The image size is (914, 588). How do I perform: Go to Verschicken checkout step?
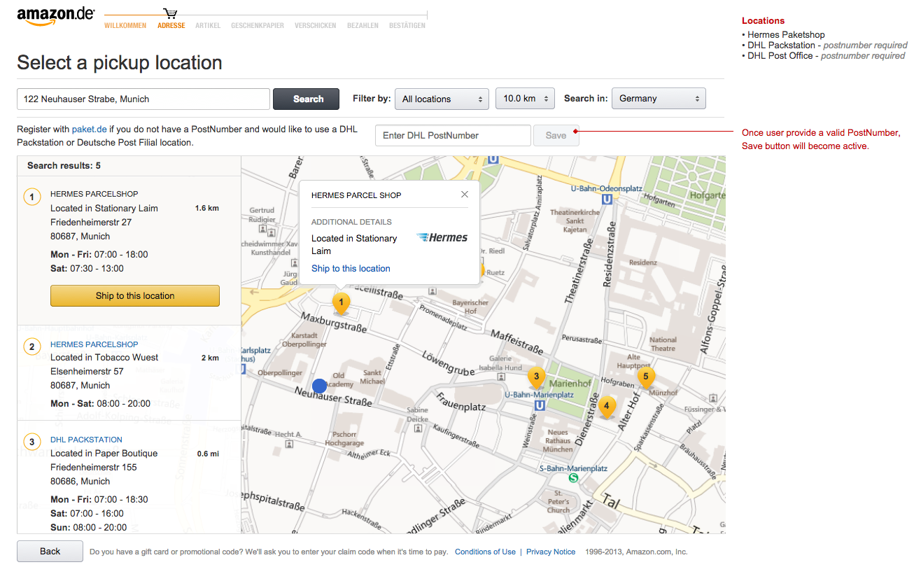[x=316, y=26]
